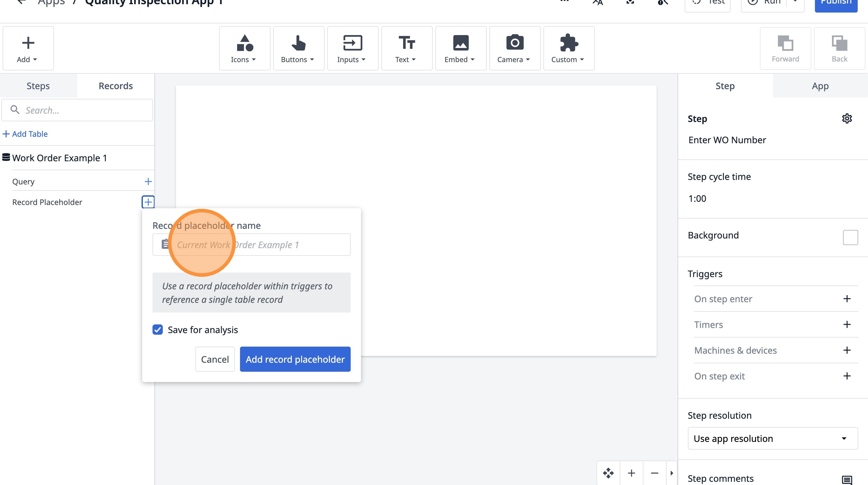The height and width of the screenshot is (485, 868).
Task: Add a Query with its plus icon
Action: pyautogui.click(x=148, y=182)
